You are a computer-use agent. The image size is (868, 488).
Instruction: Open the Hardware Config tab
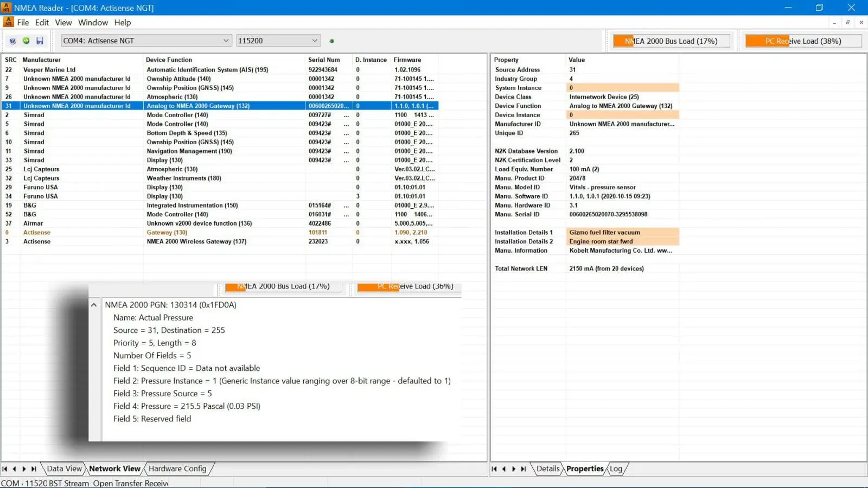[177, 469]
